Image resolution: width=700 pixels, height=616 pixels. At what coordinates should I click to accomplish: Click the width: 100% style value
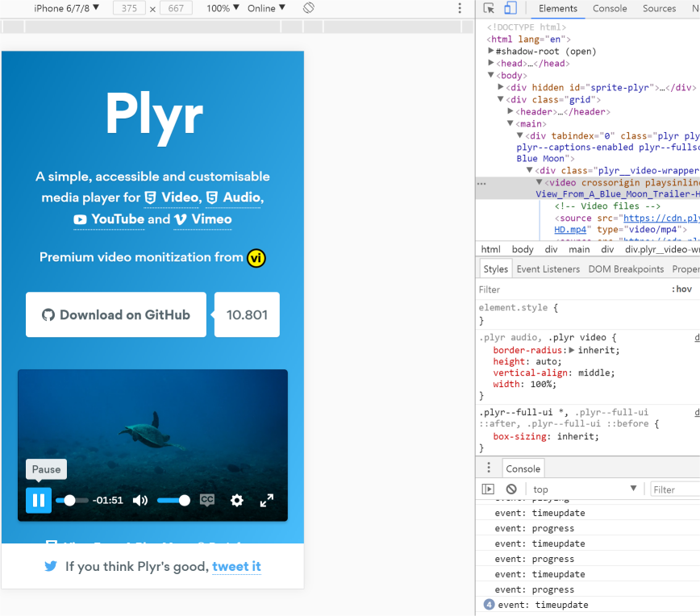tap(542, 384)
